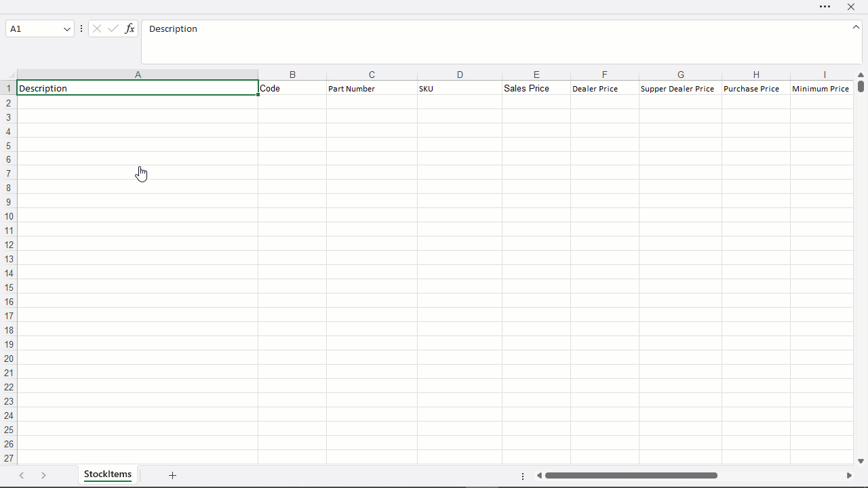Screen dimensions: 868x488
Task: Select the Minimum Price cell
Action: click(x=822, y=88)
